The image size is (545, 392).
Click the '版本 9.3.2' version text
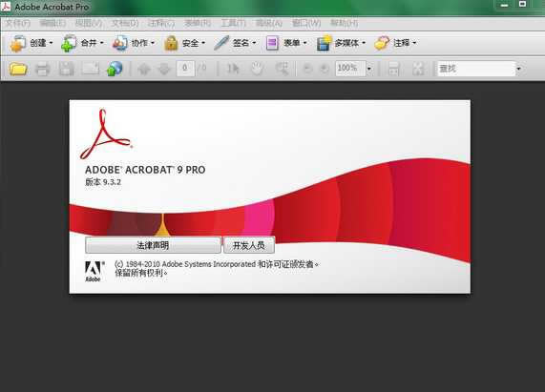pyautogui.click(x=103, y=182)
